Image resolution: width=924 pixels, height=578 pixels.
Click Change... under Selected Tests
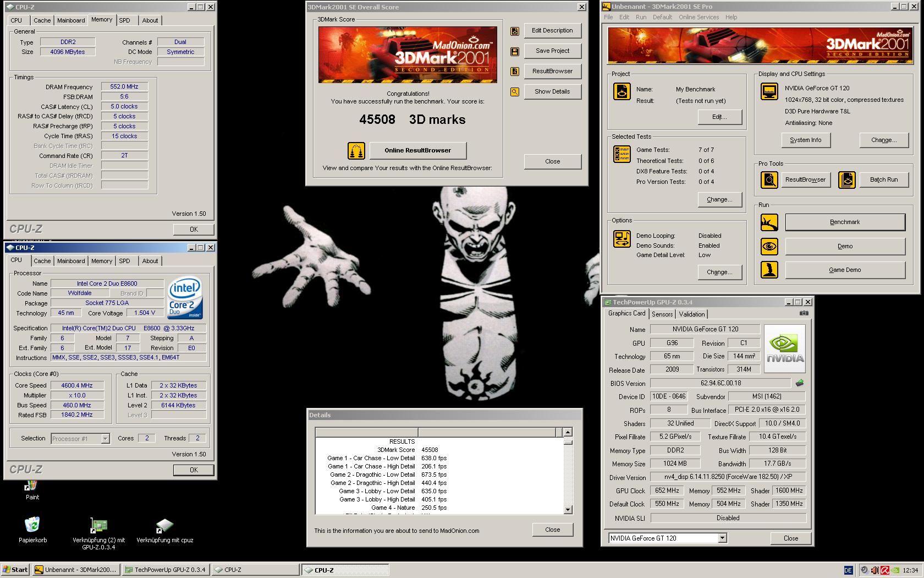click(719, 199)
